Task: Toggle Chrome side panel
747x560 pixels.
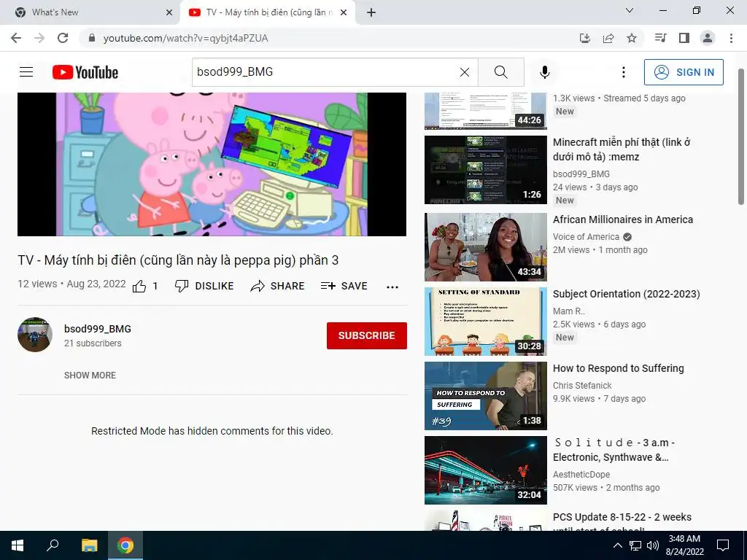Action: point(684,38)
